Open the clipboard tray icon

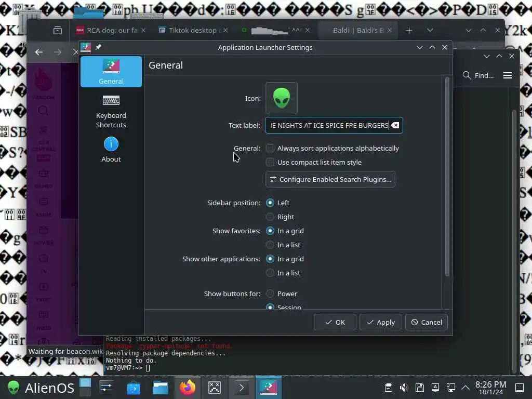389,388
